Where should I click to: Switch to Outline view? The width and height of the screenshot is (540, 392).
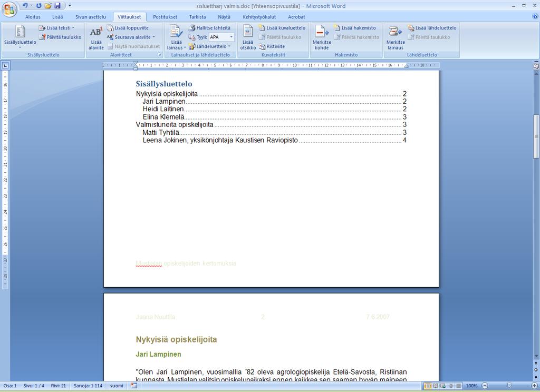pyautogui.click(x=450, y=386)
